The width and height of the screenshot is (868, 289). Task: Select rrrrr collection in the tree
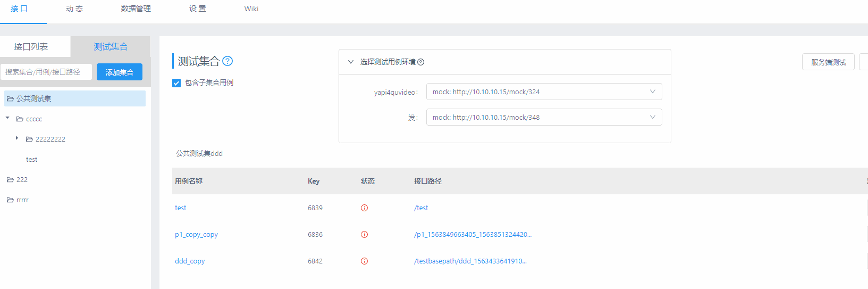tap(22, 200)
